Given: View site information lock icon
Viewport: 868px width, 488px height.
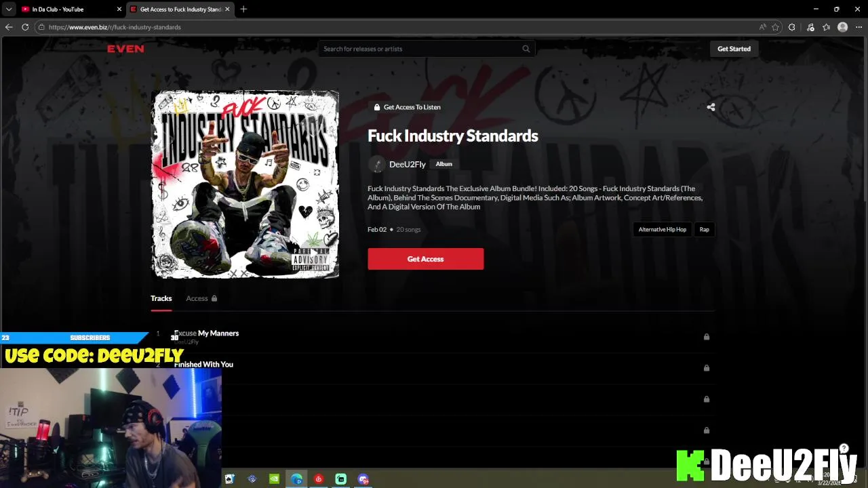Looking at the screenshot, I should pyautogui.click(x=41, y=27).
